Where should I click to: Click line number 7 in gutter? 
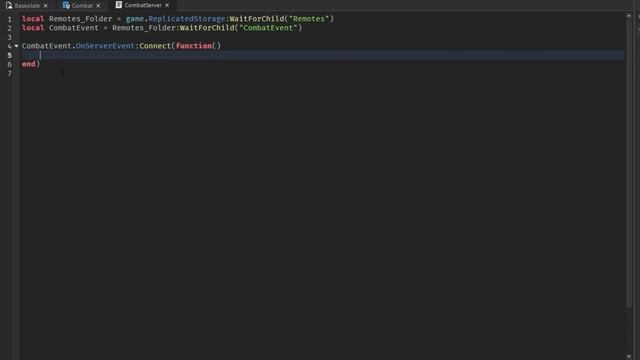click(x=9, y=73)
